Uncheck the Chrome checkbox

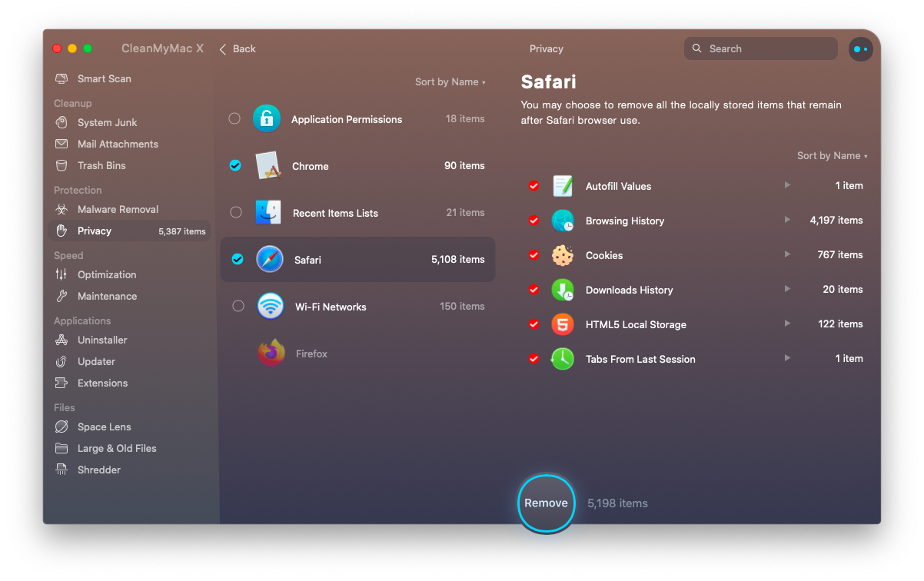235,165
